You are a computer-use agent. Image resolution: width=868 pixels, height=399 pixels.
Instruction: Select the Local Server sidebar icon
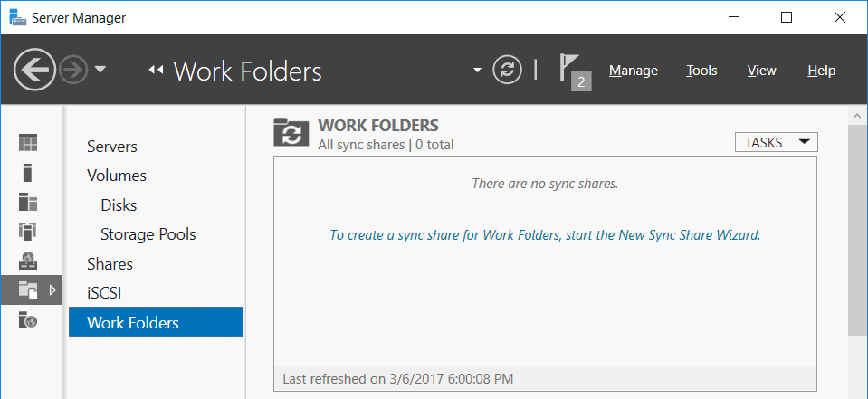(28, 172)
